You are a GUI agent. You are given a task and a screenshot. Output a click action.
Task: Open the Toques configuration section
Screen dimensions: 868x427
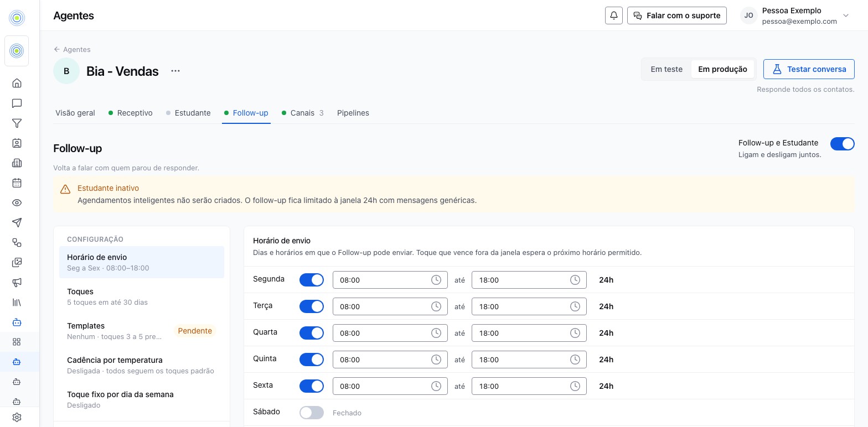click(x=142, y=296)
